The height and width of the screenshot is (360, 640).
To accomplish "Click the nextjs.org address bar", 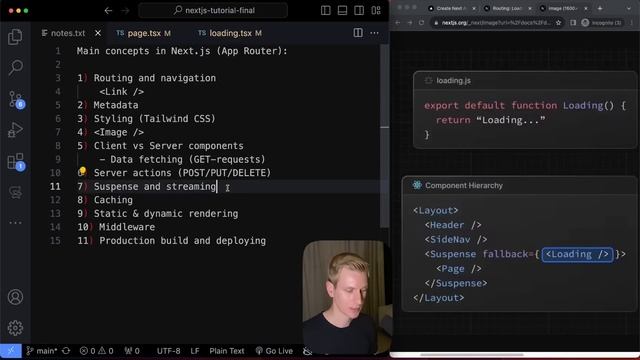I will click(x=496, y=23).
